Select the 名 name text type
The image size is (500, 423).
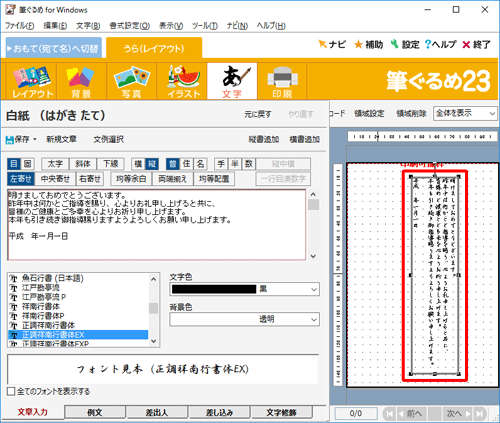[200, 164]
